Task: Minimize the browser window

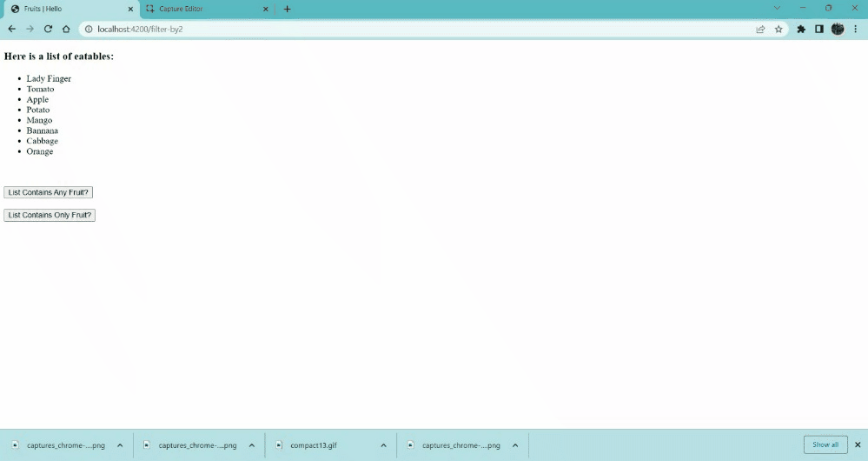Action: (x=803, y=9)
